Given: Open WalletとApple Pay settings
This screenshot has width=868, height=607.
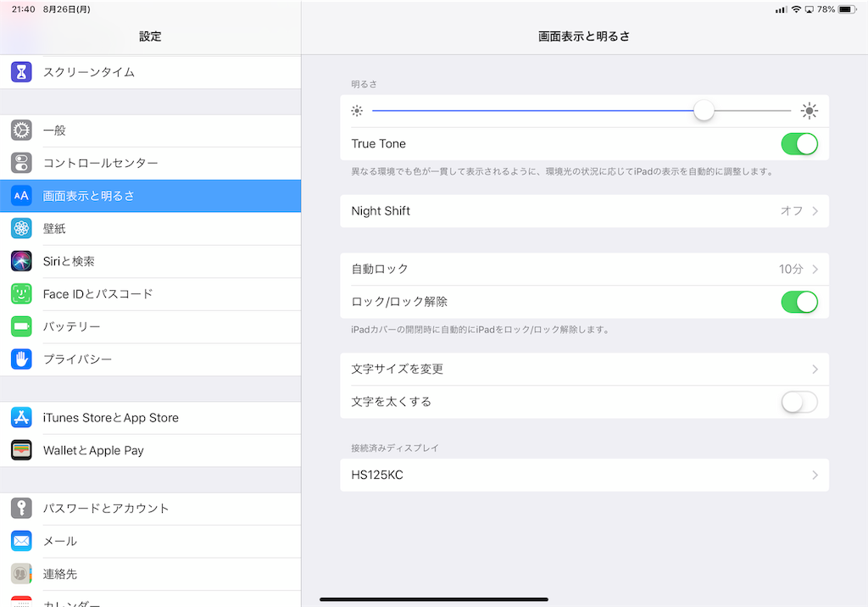Looking at the screenshot, I should click(151, 450).
